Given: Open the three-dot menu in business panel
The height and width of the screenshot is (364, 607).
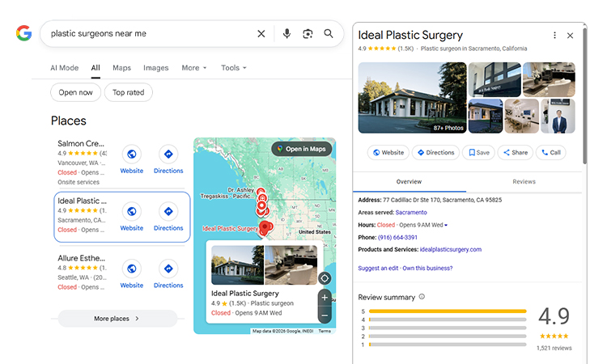Looking at the screenshot, I should click(x=554, y=36).
